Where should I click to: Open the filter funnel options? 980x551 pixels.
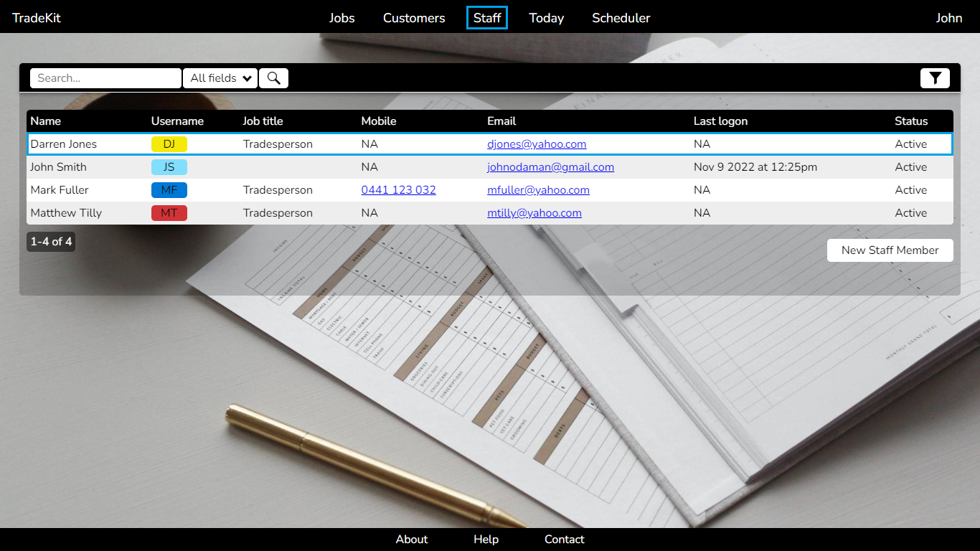tap(935, 78)
